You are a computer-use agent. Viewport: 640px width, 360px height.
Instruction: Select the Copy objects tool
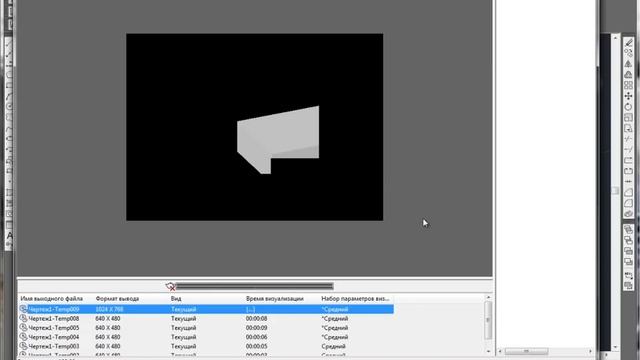tap(629, 53)
